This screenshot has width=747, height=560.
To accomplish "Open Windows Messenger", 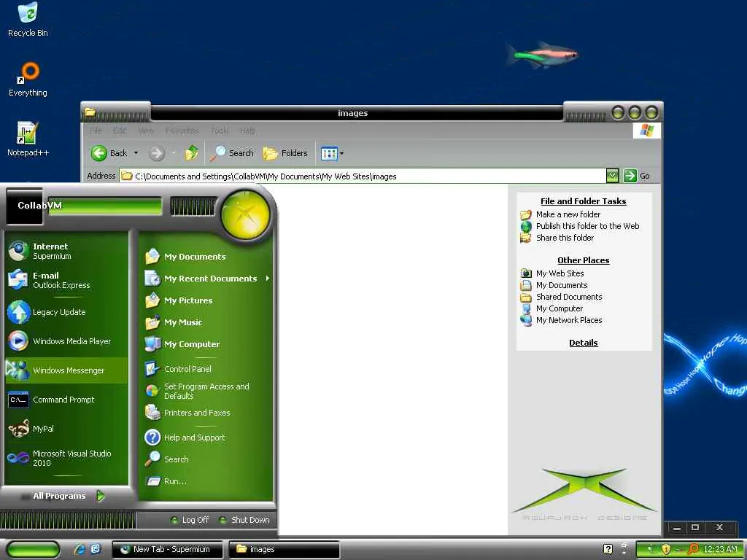I will point(66,370).
